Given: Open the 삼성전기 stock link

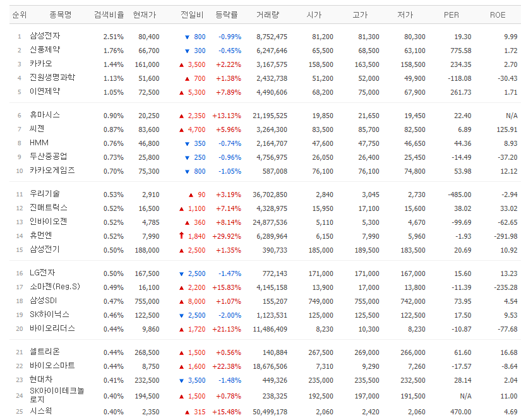Looking at the screenshot, I should [45, 249].
